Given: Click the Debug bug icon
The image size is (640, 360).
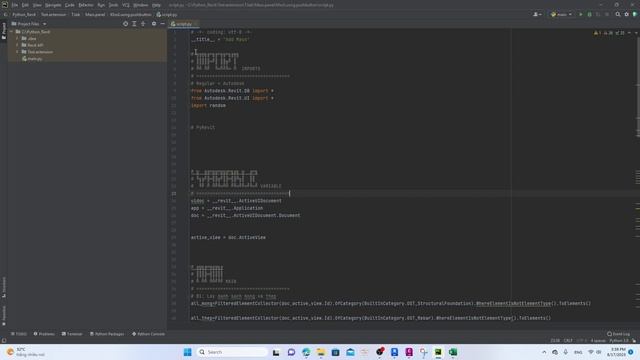Looking at the screenshot, I should click(589, 15).
